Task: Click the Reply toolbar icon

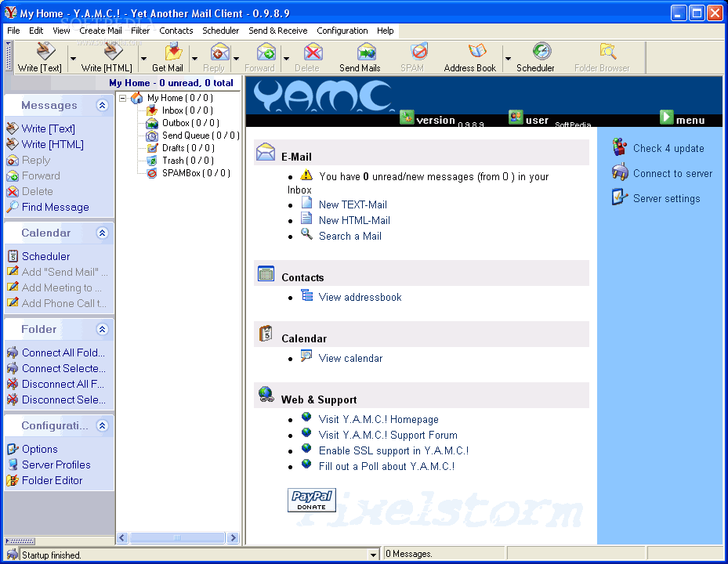Action: coord(219,51)
